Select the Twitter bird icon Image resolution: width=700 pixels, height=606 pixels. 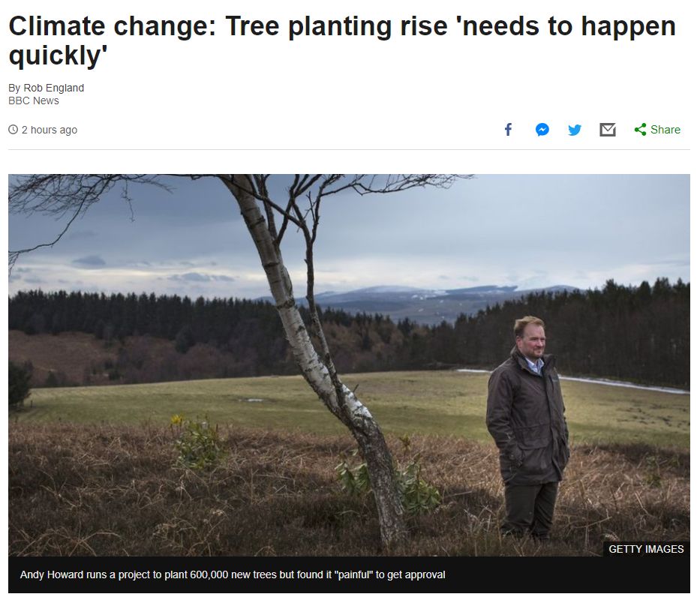coord(575,129)
